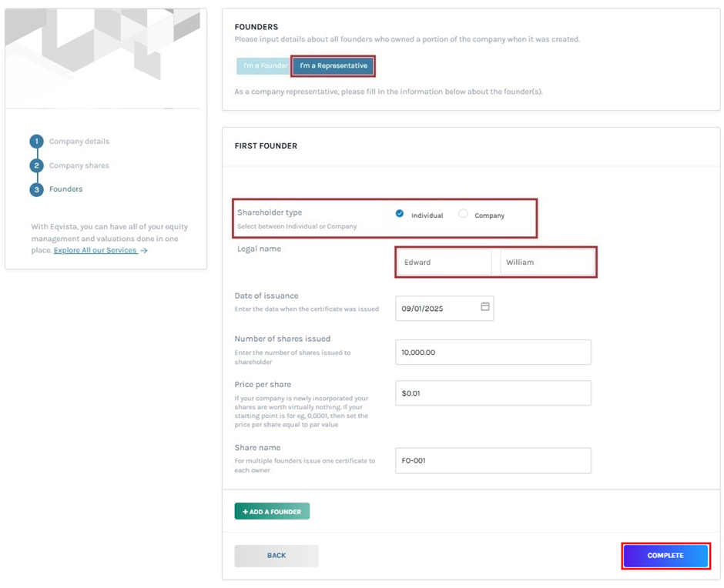This screenshot has height=588, width=724.
Task: Choose the Company shareholder type radio
Action: [x=463, y=214]
